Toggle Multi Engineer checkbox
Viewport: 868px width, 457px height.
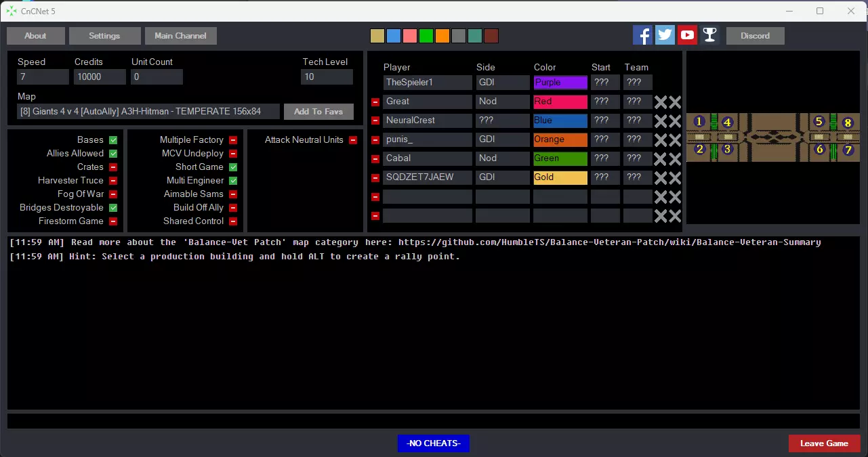click(x=233, y=181)
